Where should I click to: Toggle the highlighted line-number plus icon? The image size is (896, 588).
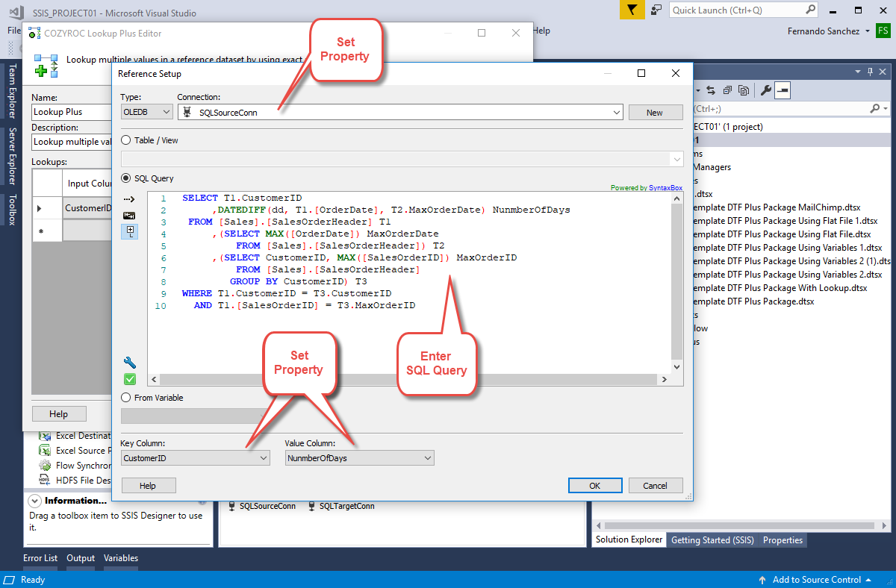click(x=129, y=231)
